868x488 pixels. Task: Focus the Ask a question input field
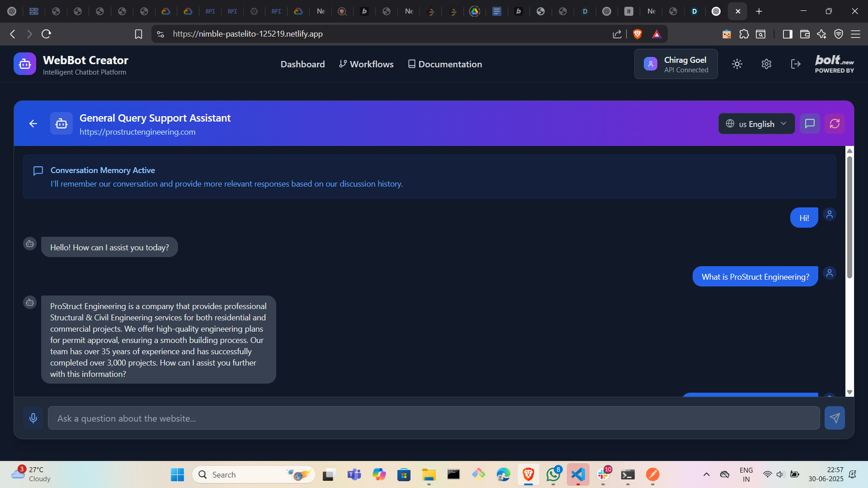click(x=433, y=418)
